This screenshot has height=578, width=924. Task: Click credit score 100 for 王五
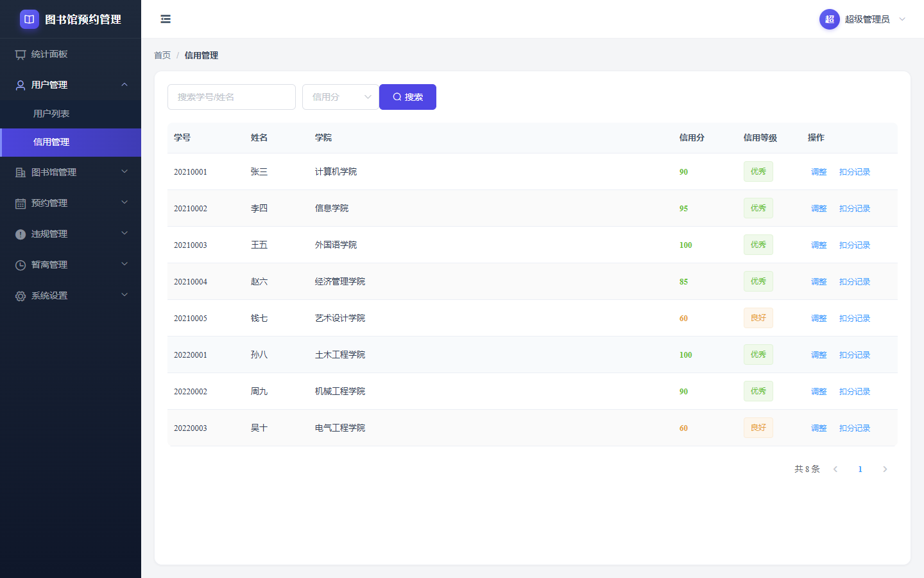tap(686, 245)
